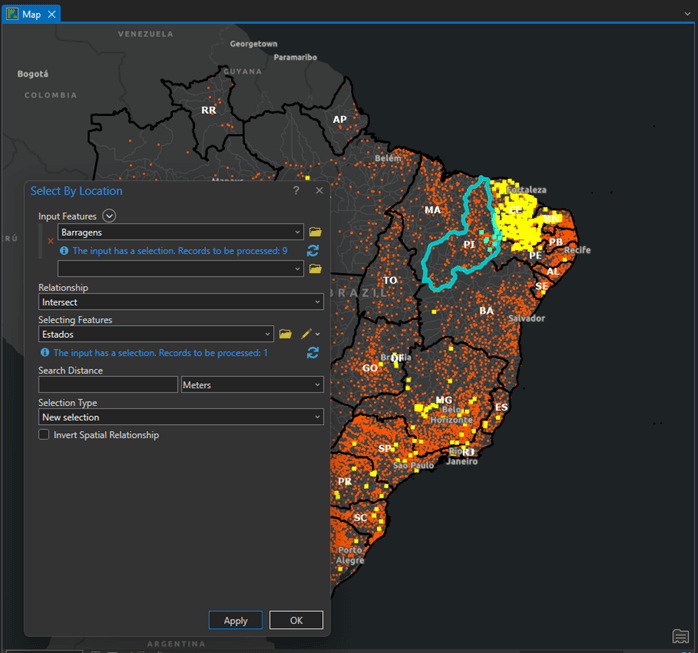Open the Barragens input features dropdown
Screen dimensions: 698x653
tap(180, 232)
